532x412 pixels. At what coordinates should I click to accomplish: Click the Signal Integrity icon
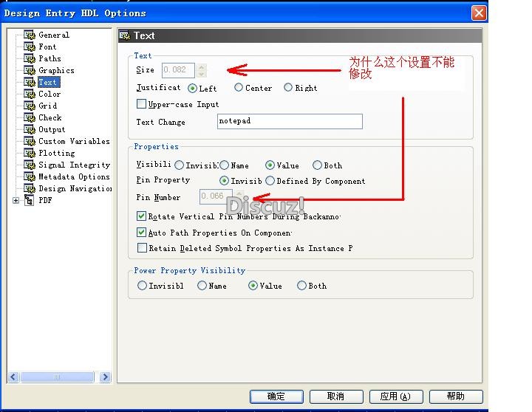coord(30,165)
